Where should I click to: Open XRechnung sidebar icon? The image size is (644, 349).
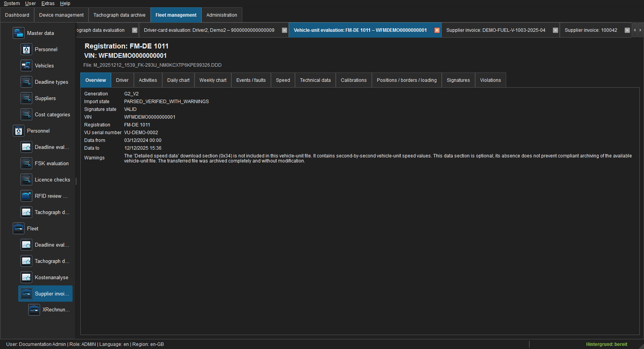tap(34, 309)
